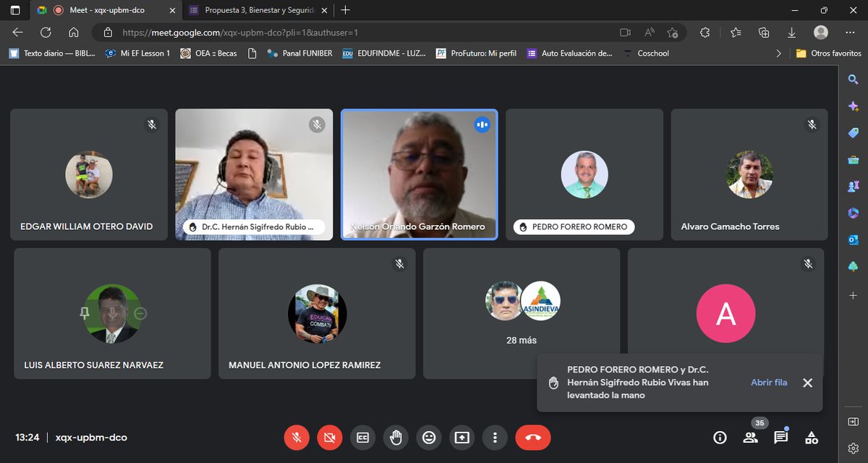Add this page to favorites star icon
Screen dimensions: 868x463
(673, 33)
